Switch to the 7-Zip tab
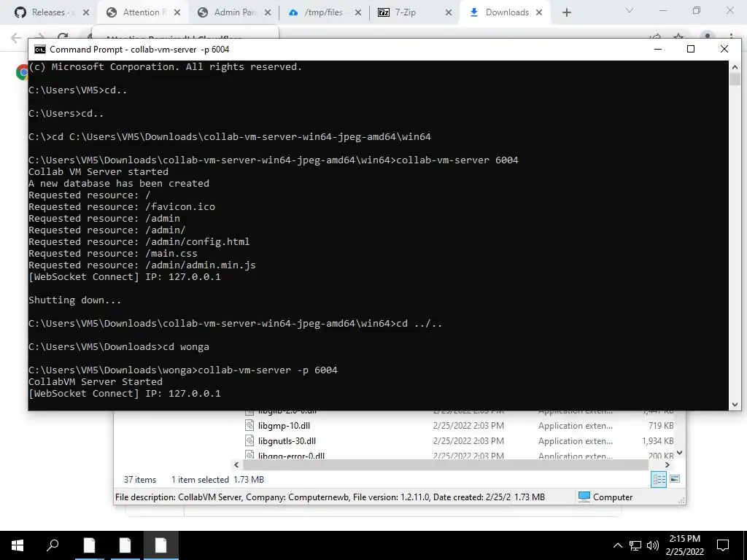The width and height of the screenshot is (747, 560). pyautogui.click(x=405, y=12)
